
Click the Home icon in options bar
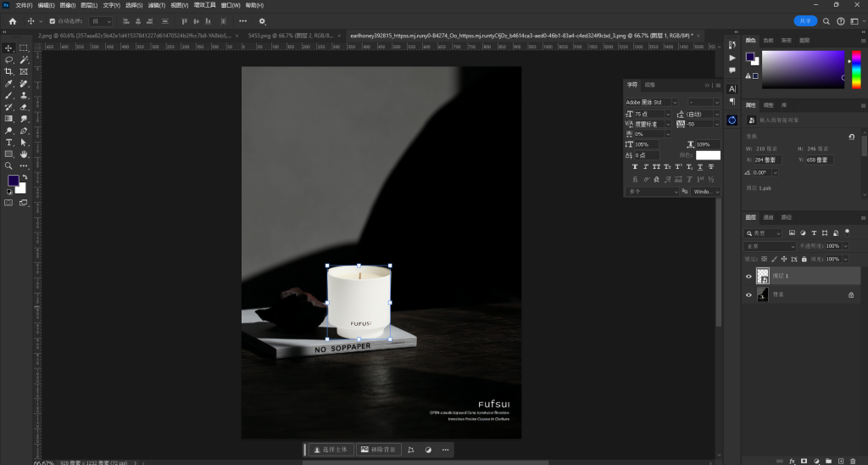(12, 21)
